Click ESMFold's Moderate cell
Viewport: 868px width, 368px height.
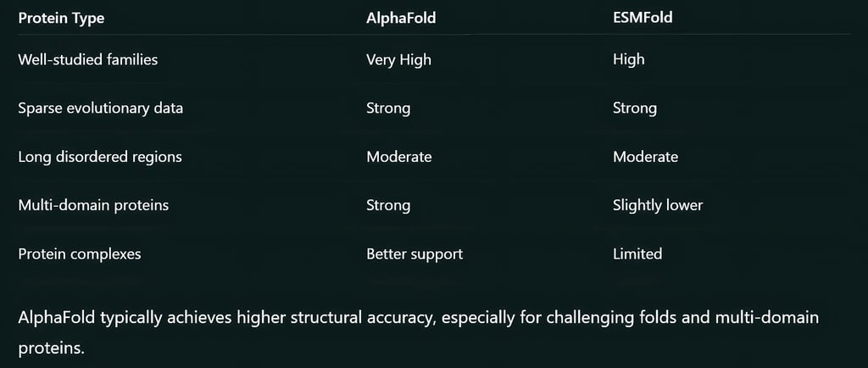(645, 157)
